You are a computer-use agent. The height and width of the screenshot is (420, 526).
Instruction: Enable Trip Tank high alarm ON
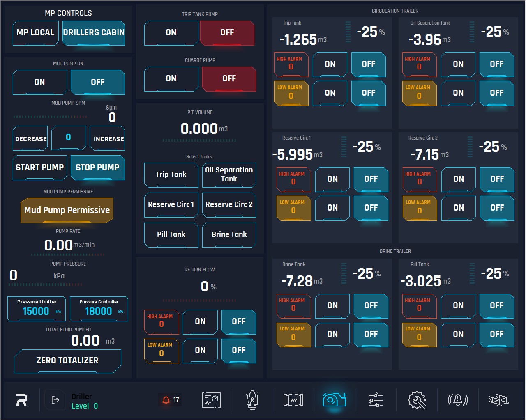pos(330,64)
